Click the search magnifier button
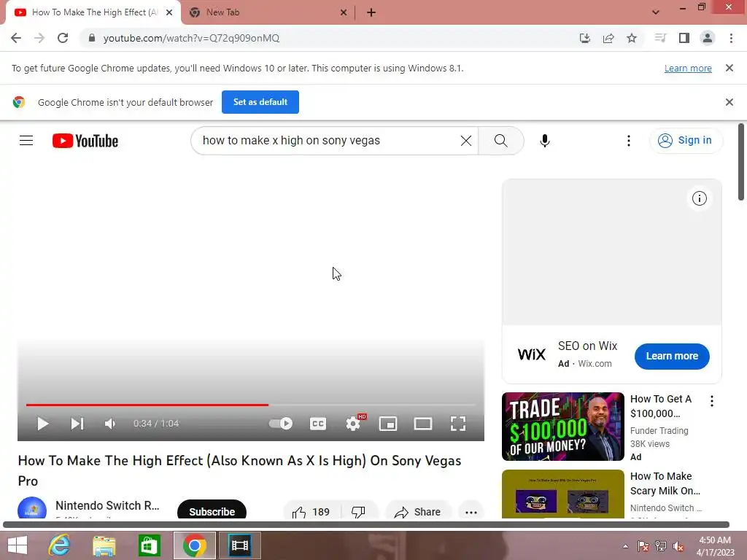The width and height of the screenshot is (747, 560). [500, 141]
